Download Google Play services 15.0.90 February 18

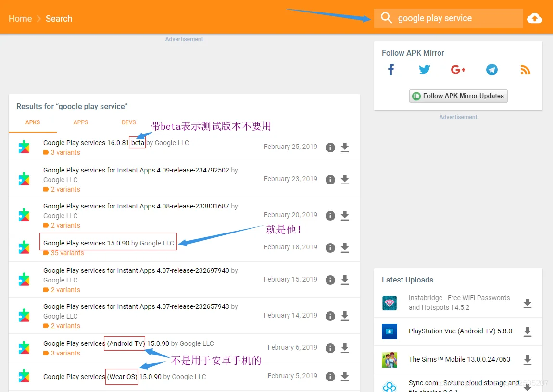(345, 247)
